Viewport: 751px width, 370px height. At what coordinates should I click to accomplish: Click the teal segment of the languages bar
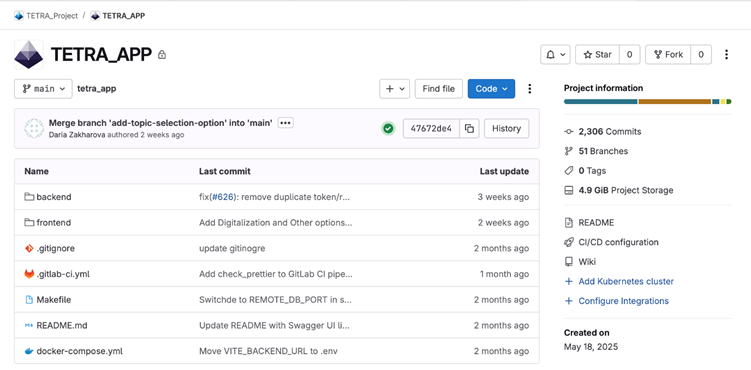601,102
